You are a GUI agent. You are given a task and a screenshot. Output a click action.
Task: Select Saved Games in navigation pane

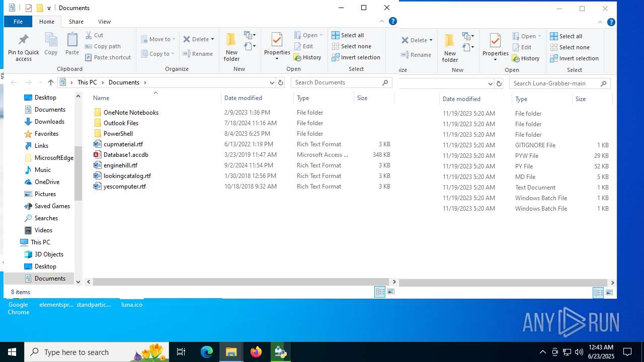(52, 206)
